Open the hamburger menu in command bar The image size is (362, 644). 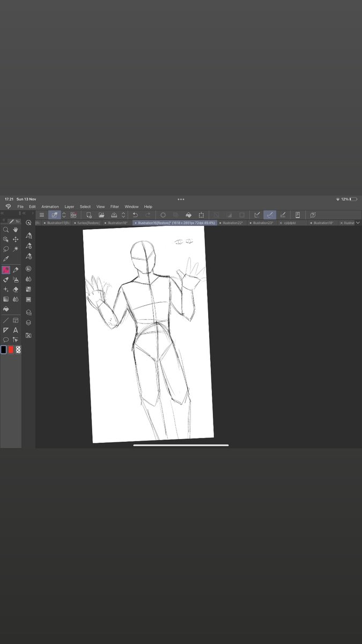(42, 215)
